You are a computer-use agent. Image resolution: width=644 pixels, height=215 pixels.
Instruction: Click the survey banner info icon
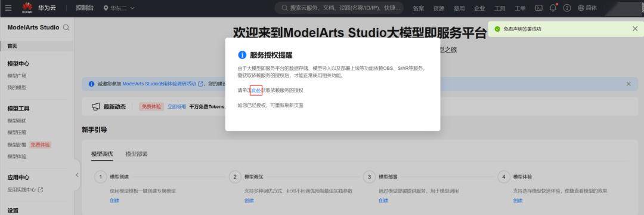[92, 84]
